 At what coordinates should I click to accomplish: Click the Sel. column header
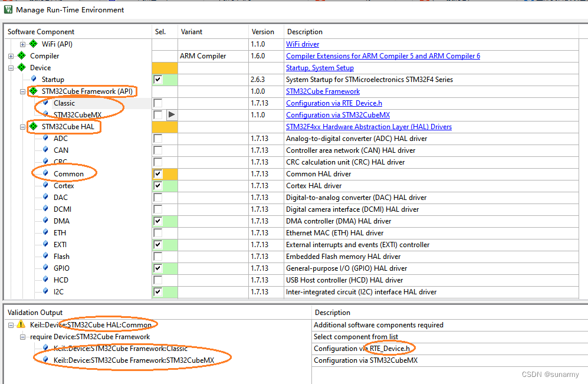(165, 32)
